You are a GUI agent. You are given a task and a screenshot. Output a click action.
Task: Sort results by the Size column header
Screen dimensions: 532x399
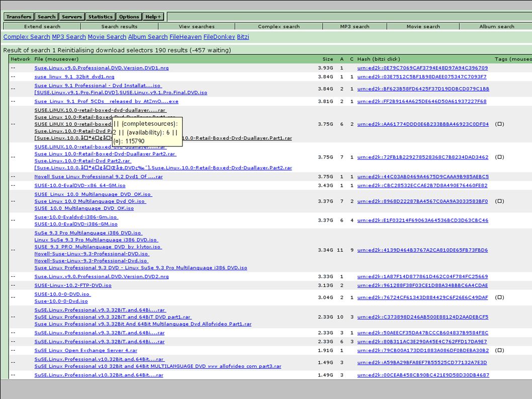coord(328,59)
